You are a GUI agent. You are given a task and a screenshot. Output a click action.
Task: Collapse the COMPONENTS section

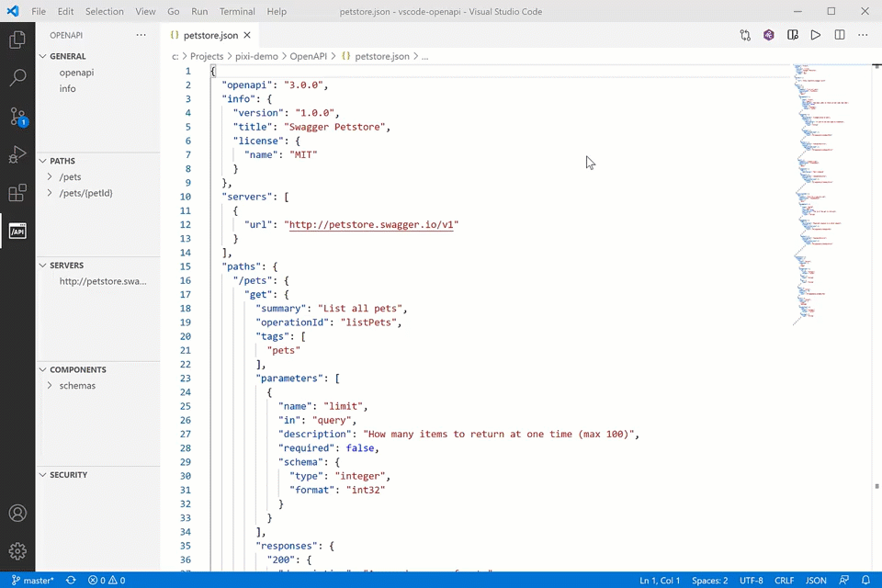point(43,369)
